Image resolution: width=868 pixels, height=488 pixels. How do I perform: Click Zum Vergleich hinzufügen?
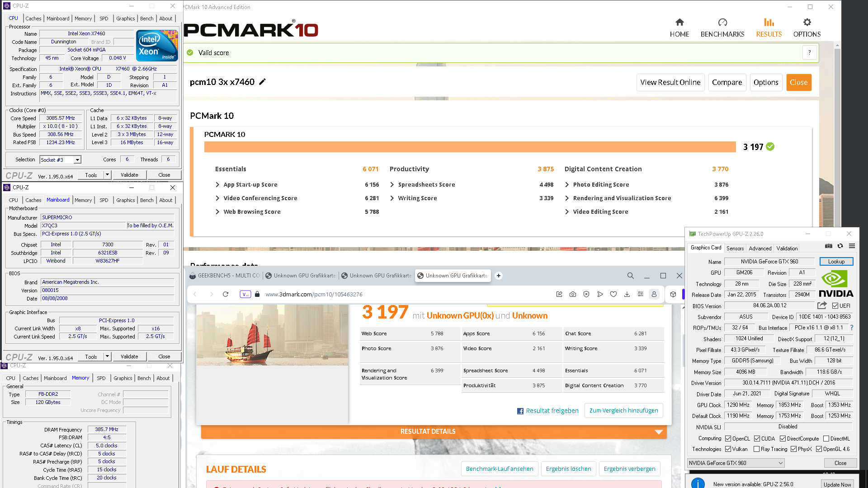coord(623,411)
